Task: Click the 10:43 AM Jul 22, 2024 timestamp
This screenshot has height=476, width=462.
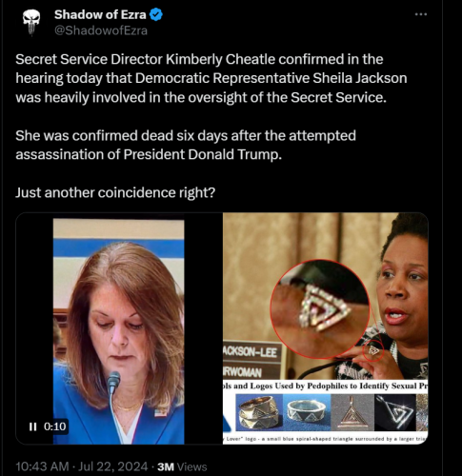Action: pyautogui.click(x=82, y=466)
